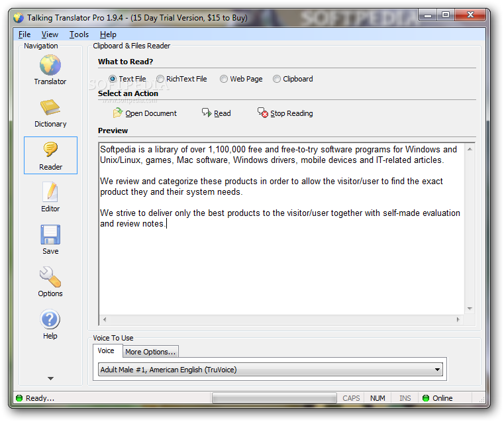Click the Open Document label
Screen dimensions: 504x422
coord(151,113)
